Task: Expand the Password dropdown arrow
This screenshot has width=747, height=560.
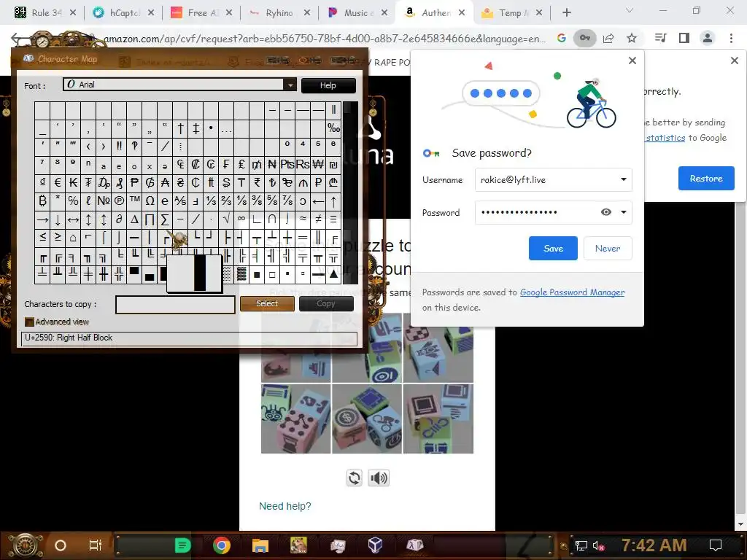Action: click(624, 212)
